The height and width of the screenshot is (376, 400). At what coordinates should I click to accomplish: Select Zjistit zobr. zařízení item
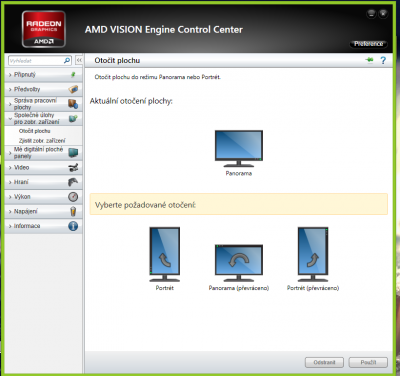tap(42, 141)
